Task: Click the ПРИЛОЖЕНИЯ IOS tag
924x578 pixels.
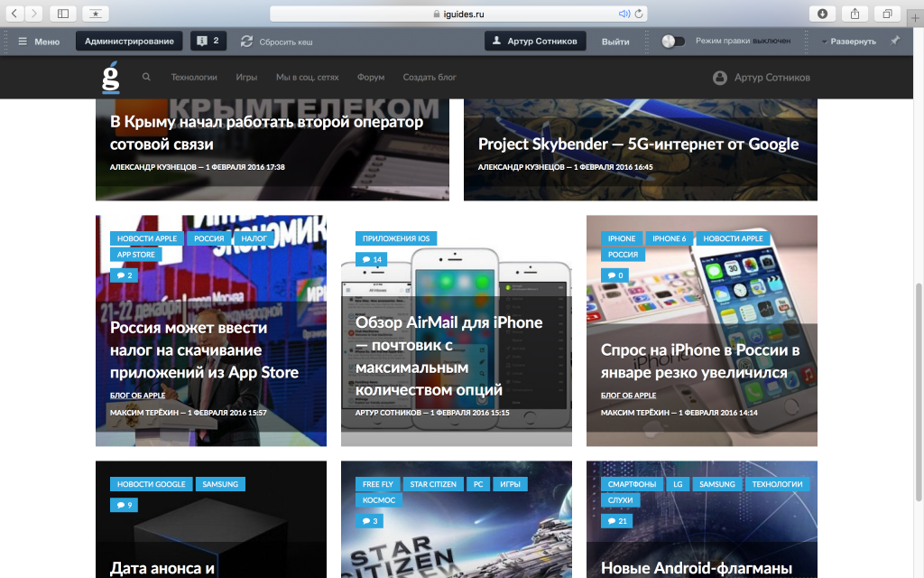Action: pyautogui.click(x=396, y=238)
